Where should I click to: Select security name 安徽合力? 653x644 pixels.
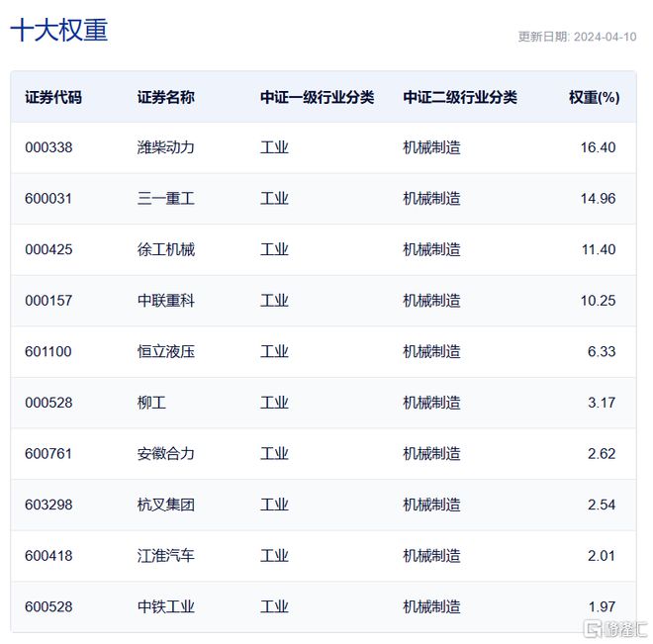tap(166, 454)
